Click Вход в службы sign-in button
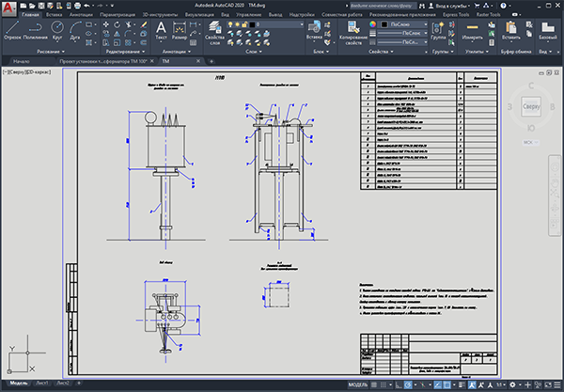 (x=449, y=6)
